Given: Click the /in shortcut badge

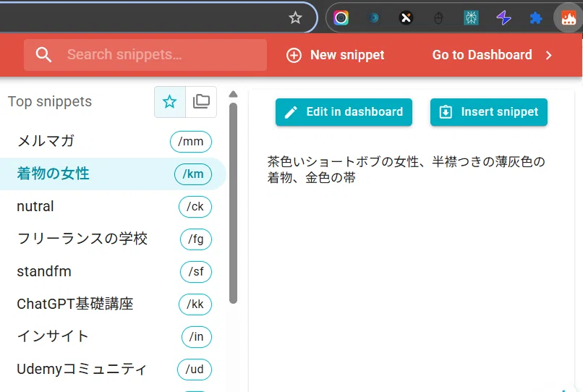Looking at the screenshot, I should coord(197,336).
